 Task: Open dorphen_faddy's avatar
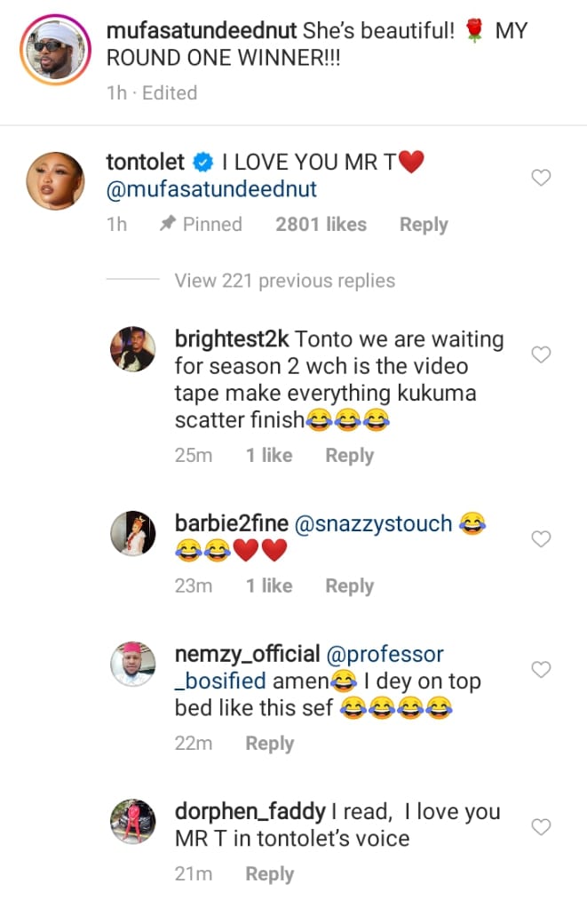click(132, 823)
